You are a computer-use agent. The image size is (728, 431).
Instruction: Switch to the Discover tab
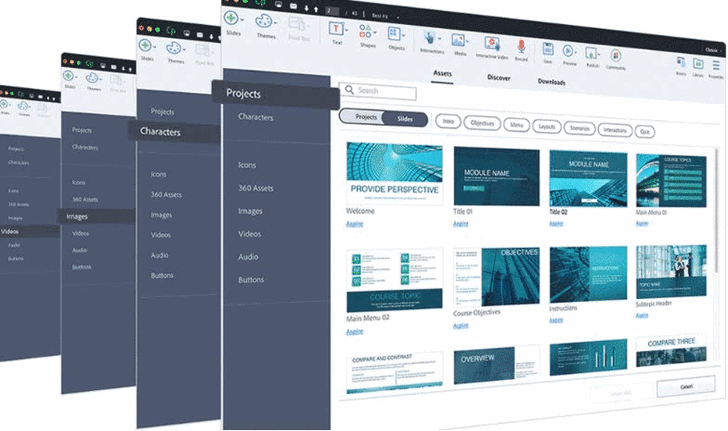coord(499,78)
